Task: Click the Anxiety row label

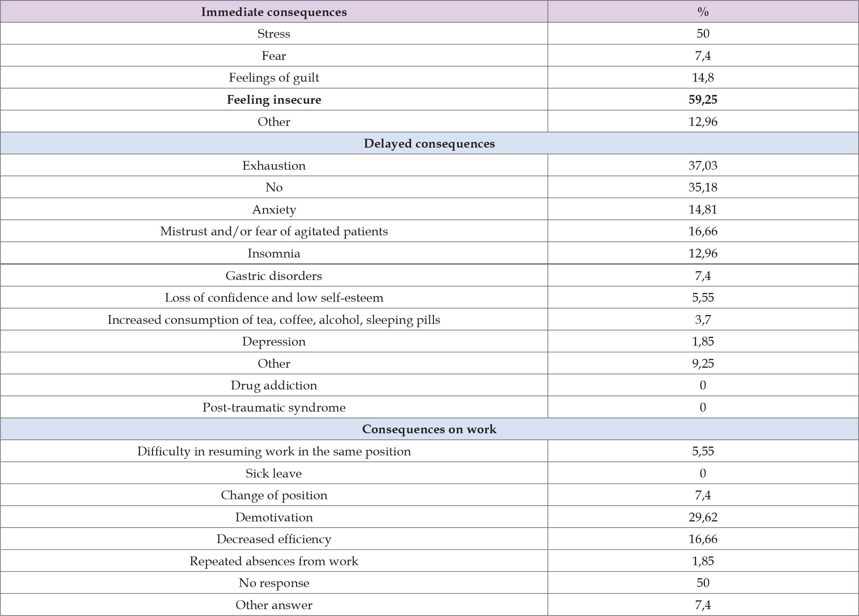Action: (x=274, y=209)
